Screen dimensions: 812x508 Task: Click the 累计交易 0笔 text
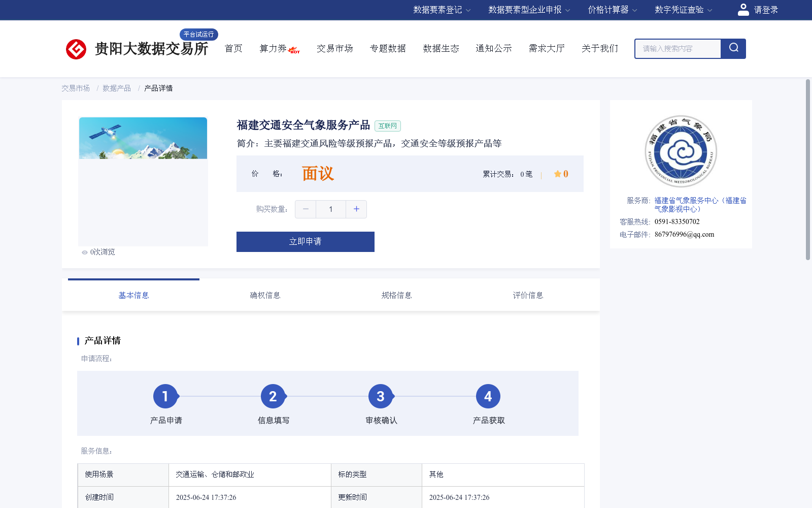(x=507, y=174)
